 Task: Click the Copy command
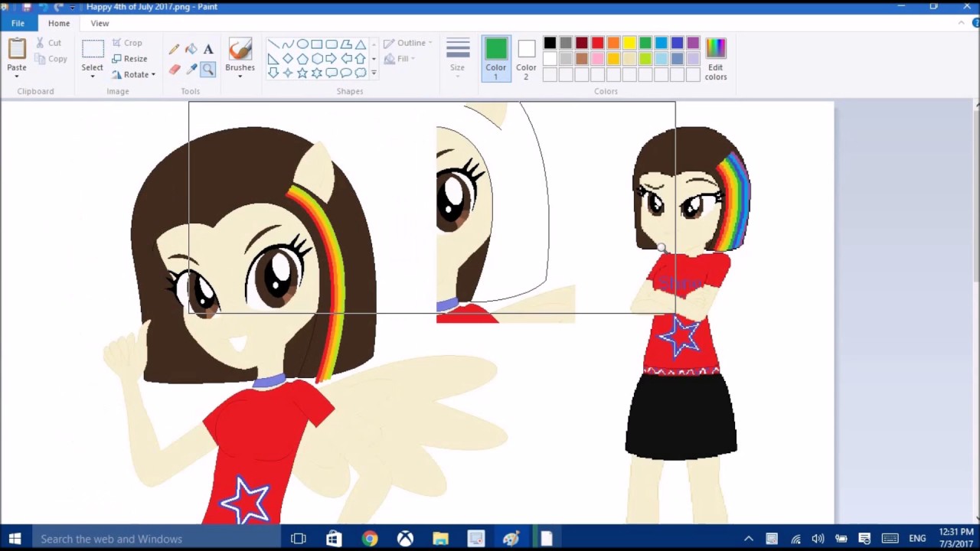coord(51,59)
